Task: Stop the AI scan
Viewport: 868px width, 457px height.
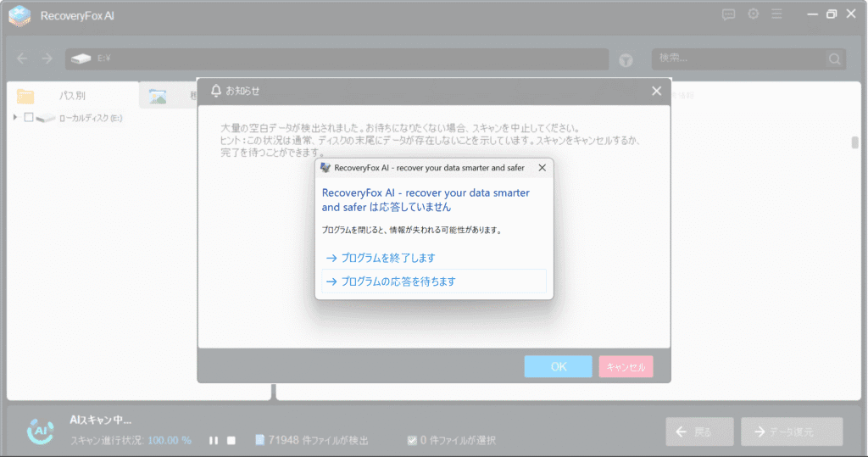Action: (x=231, y=440)
